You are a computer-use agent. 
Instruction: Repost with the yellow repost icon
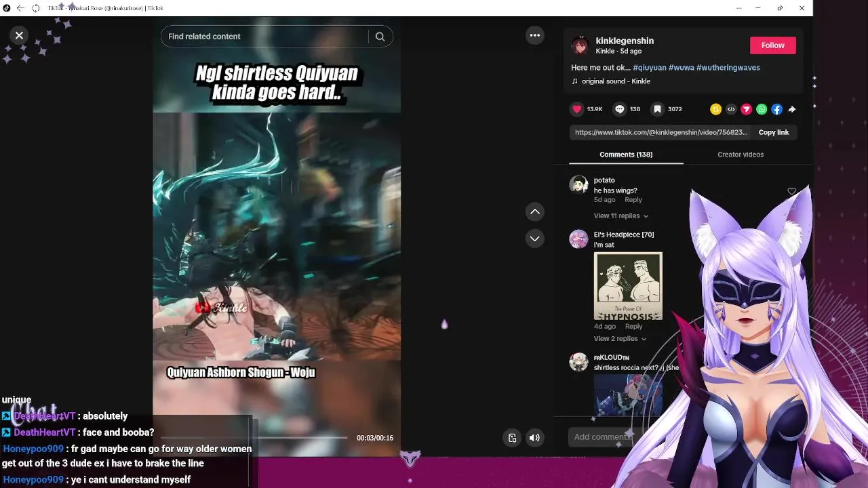coord(715,109)
